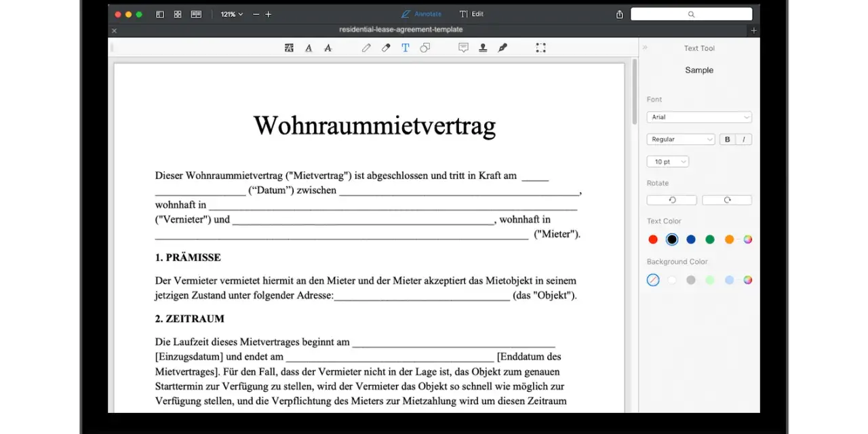Image resolution: width=868 pixels, height=434 pixels.
Task: Choose light green background color
Action: tap(710, 280)
